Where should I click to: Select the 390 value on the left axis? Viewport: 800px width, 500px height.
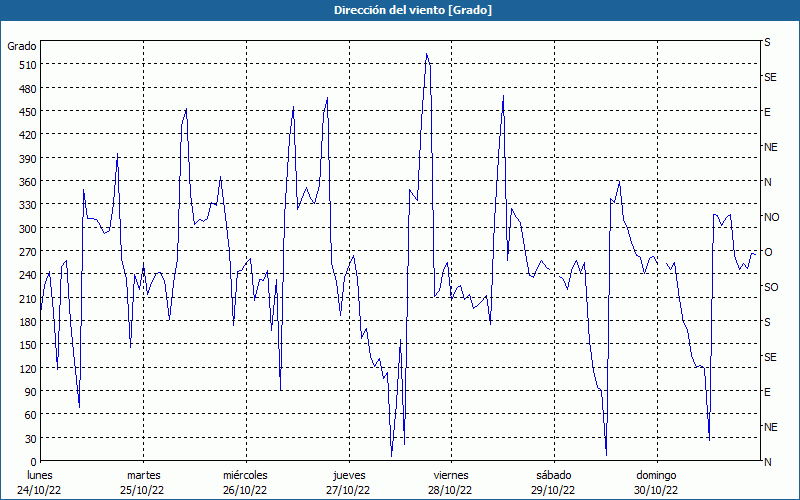[x=27, y=158]
